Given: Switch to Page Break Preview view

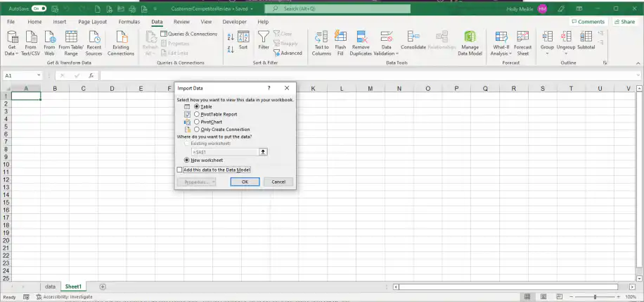Looking at the screenshot, I should [559, 296].
